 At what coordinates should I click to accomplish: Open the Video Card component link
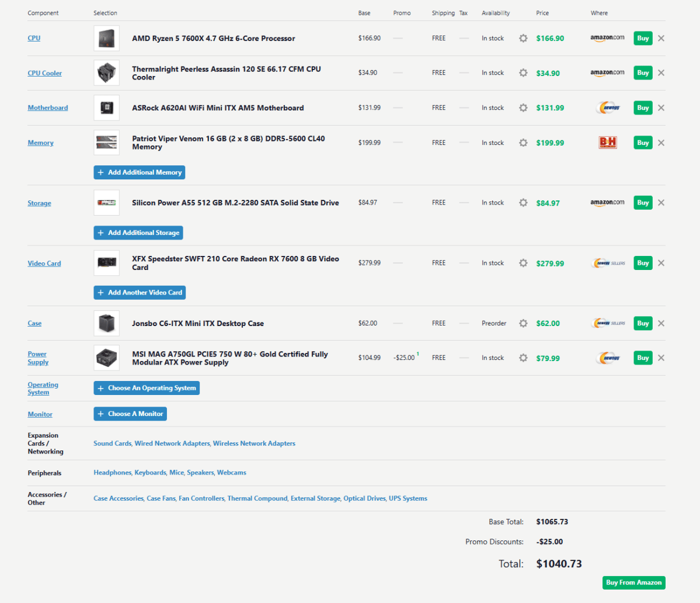pos(44,264)
